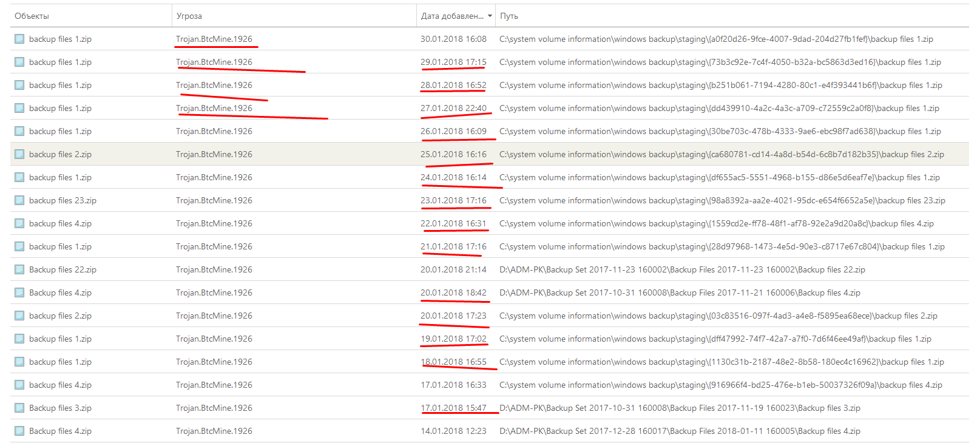Select the path with Backup Files 2017-11-19 160023

point(680,408)
